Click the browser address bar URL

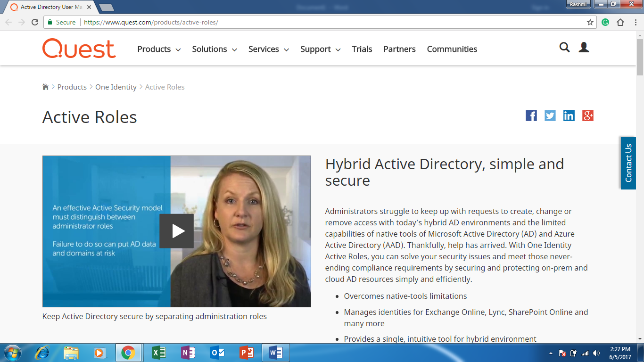[x=151, y=22]
